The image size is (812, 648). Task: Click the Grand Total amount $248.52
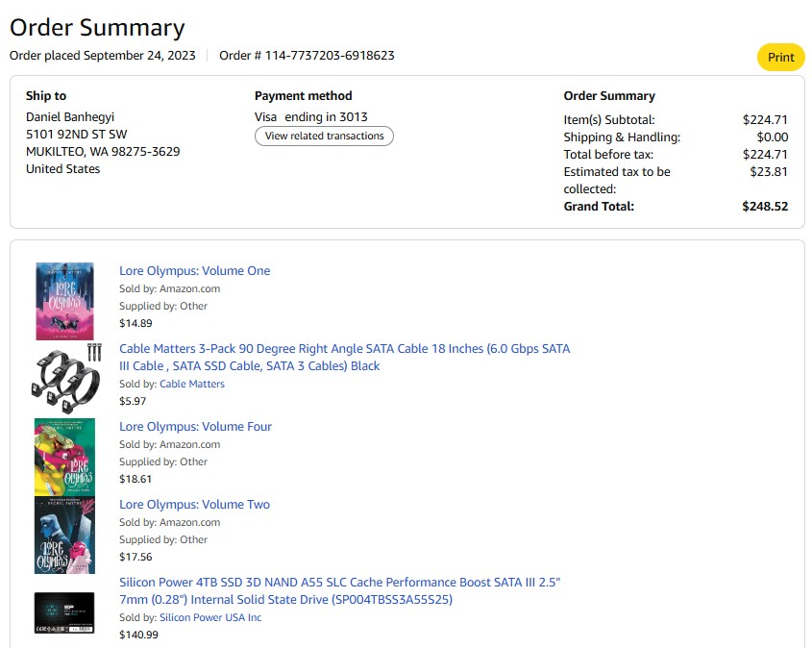pos(765,207)
